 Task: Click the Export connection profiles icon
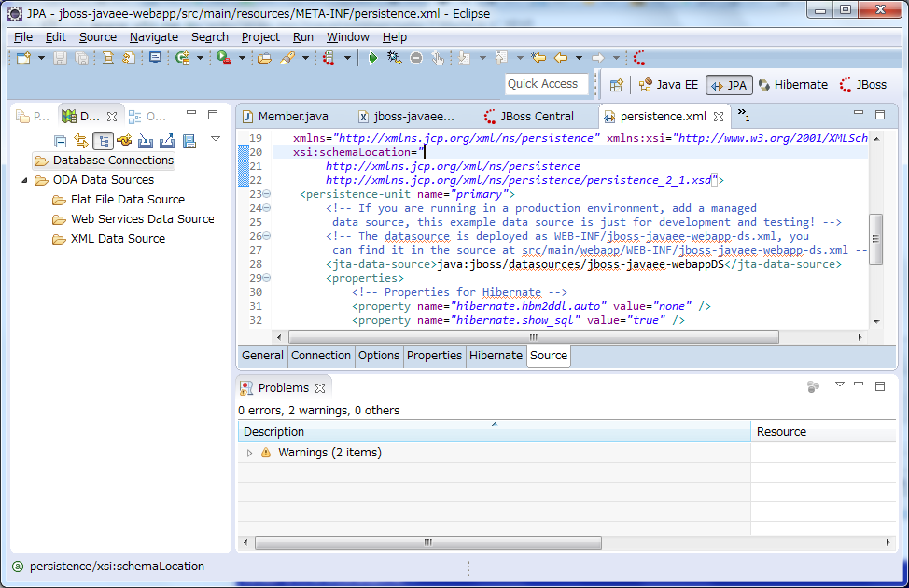[167, 141]
